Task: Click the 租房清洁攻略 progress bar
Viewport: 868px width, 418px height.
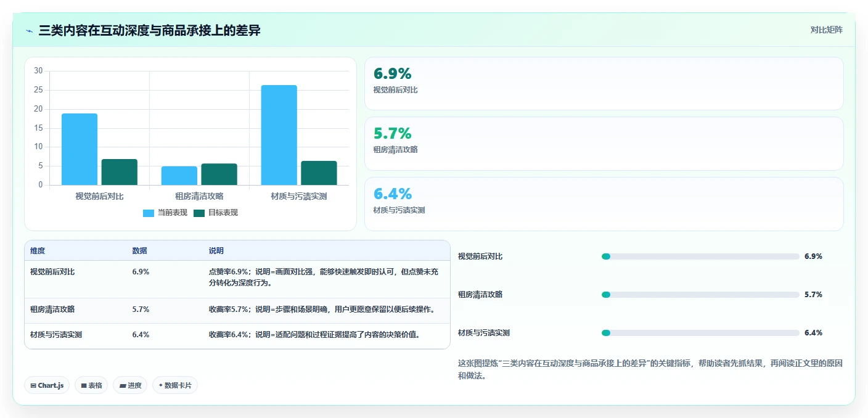Action: 700,295
